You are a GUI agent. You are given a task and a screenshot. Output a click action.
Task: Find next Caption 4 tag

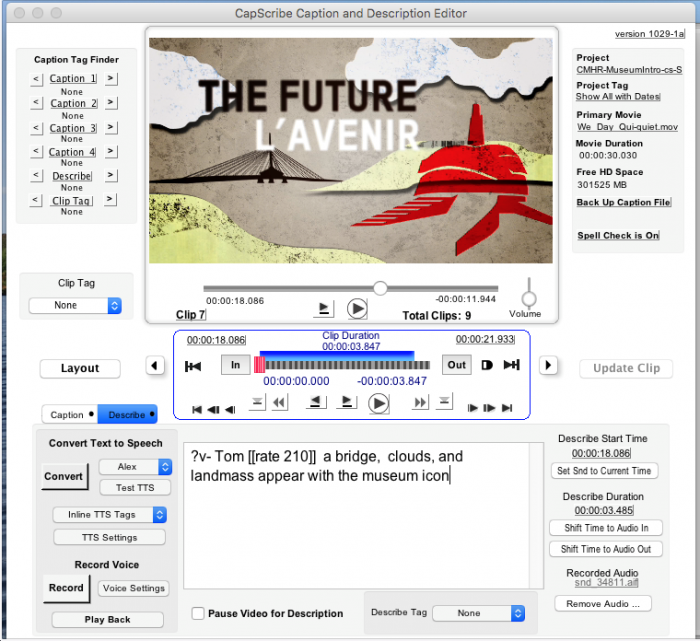click(110, 151)
